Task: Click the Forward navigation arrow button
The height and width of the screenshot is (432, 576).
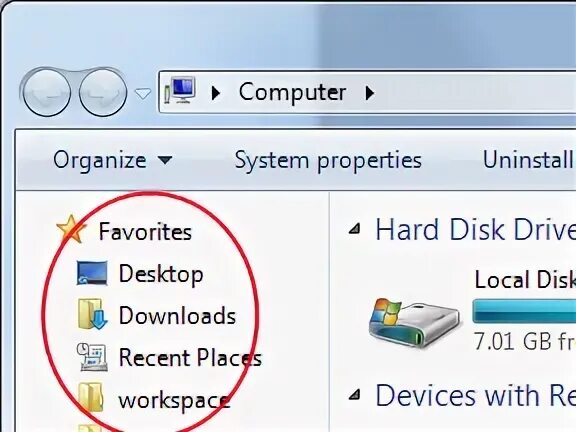Action: [x=102, y=92]
